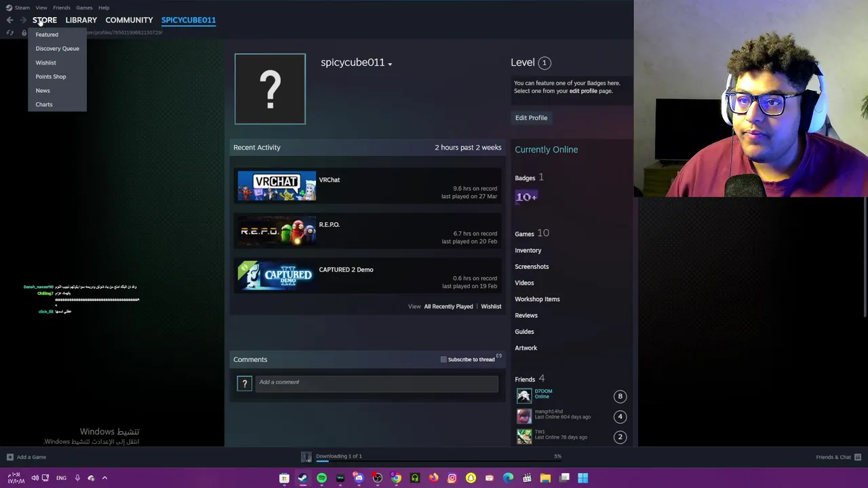Open the Wishlist link under recent activity

click(x=491, y=306)
